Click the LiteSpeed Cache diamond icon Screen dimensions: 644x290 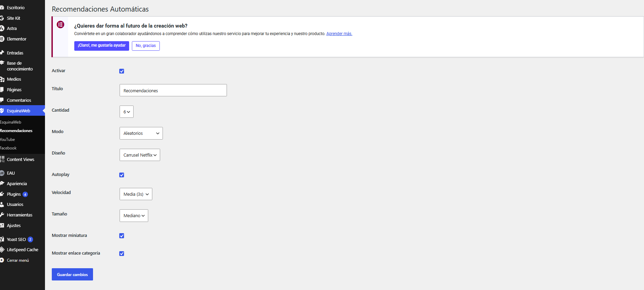[2, 250]
